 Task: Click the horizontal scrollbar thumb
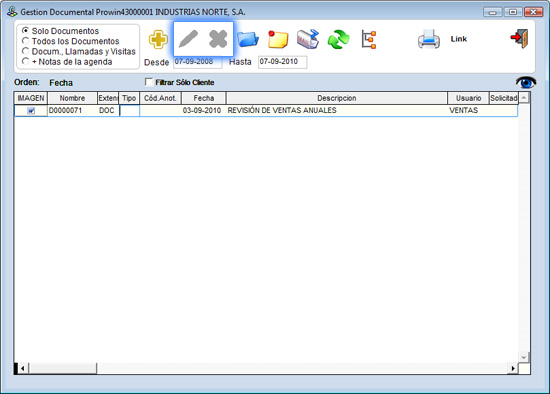pos(63,368)
